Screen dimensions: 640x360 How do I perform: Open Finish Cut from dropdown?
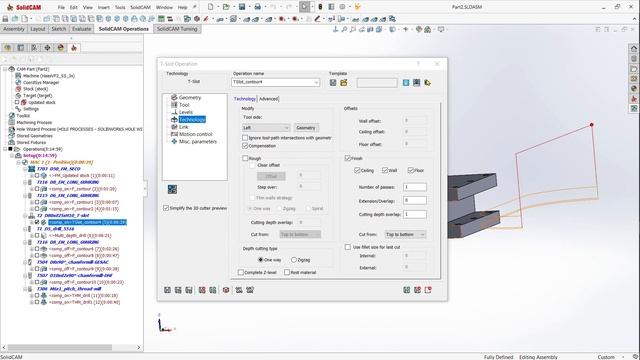405,234
